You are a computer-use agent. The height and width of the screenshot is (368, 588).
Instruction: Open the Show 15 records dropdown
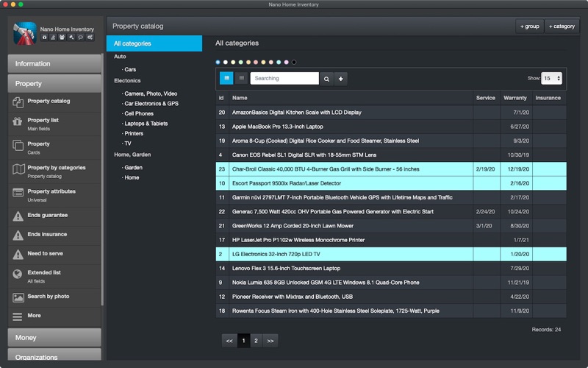coord(551,78)
